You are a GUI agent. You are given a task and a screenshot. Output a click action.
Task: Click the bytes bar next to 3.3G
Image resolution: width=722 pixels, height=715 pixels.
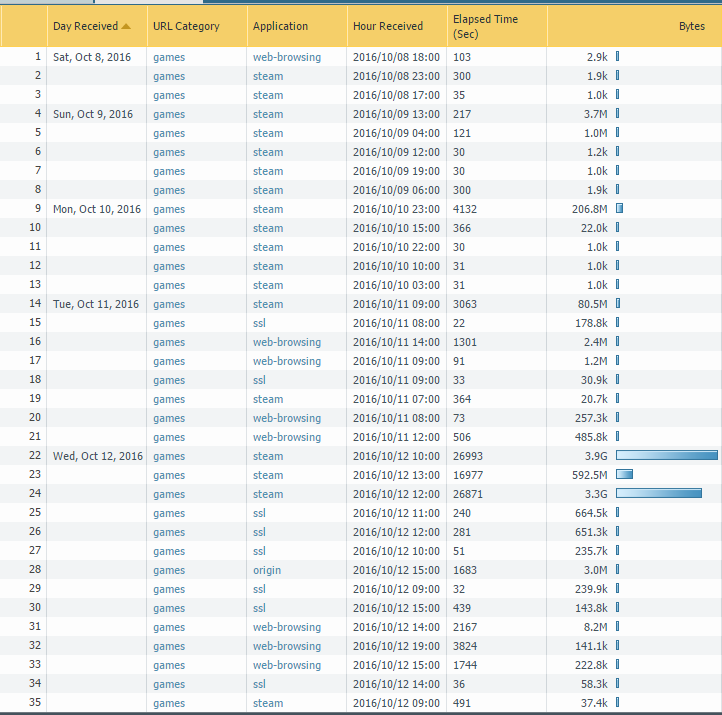point(658,494)
